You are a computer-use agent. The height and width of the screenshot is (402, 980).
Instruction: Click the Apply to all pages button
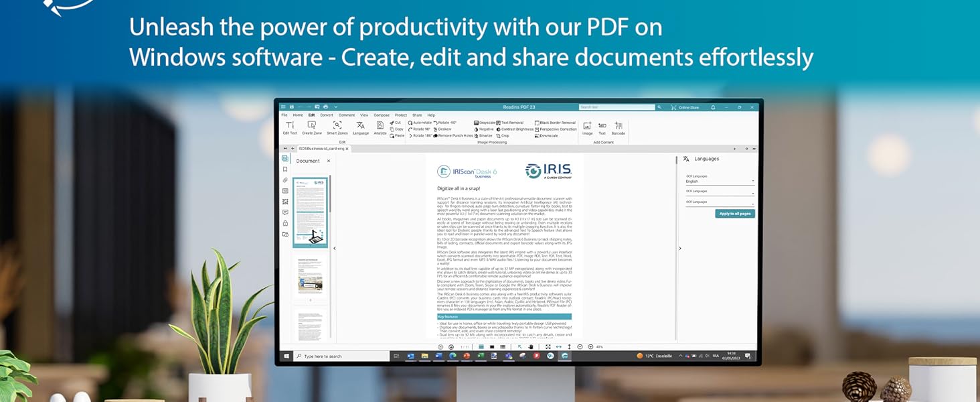point(735,214)
